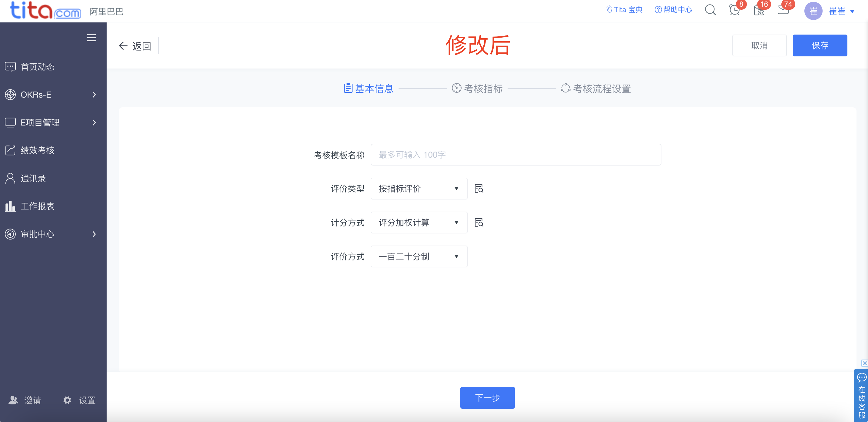This screenshot has width=868, height=422.
Task: Click the 下一步 next step button
Action: (487, 398)
